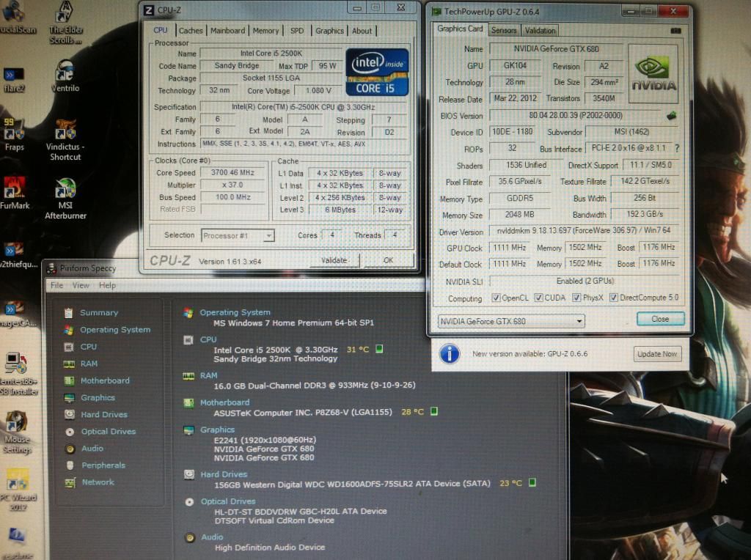Click the Bus Interface question mark
The height and width of the screenshot is (560, 751).
(677, 148)
